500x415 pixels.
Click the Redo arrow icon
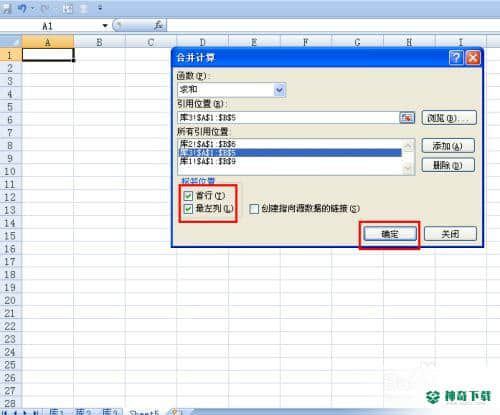(45, 9)
